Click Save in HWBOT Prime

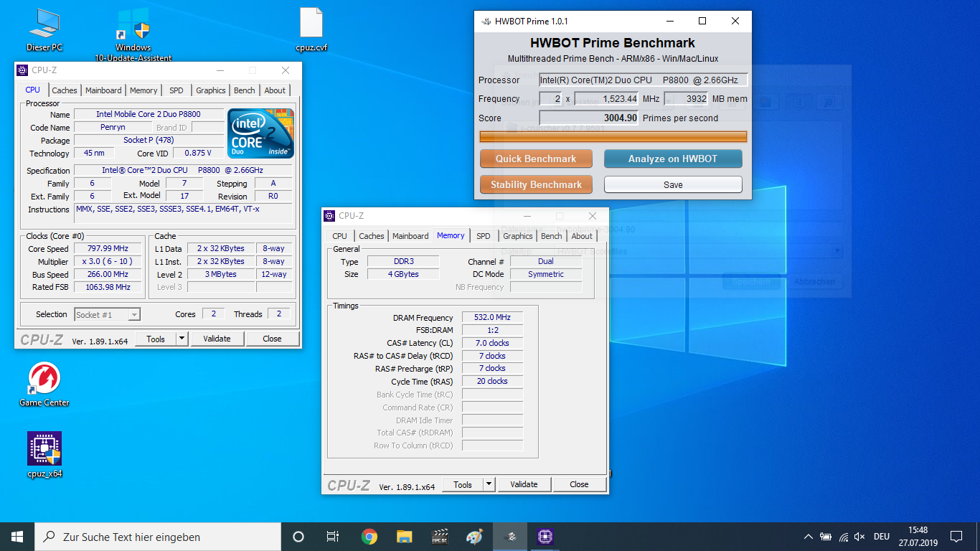pos(673,184)
